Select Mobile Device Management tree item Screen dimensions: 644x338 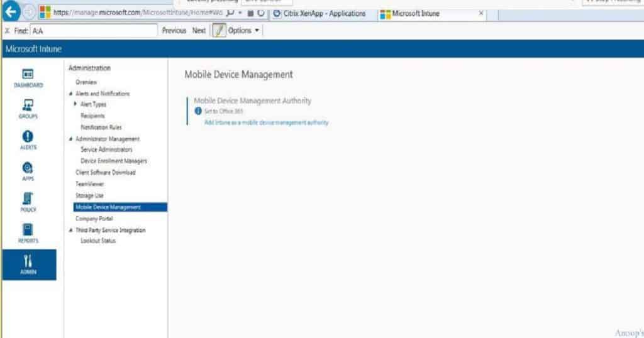(x=120, y=207)
